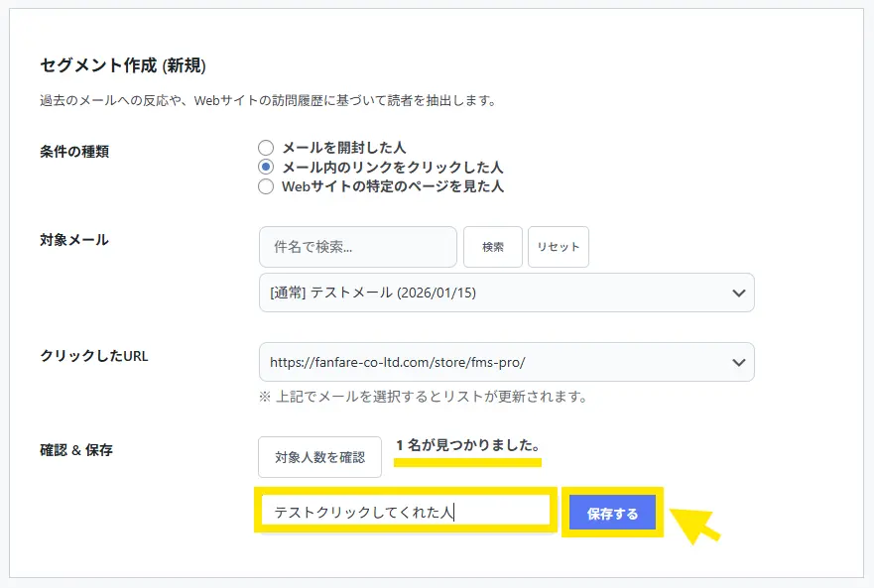The height and width of the screenshot is (588, 874).
Task: Click the 1名が見つかりました result text
Action: tap(467, 445)
